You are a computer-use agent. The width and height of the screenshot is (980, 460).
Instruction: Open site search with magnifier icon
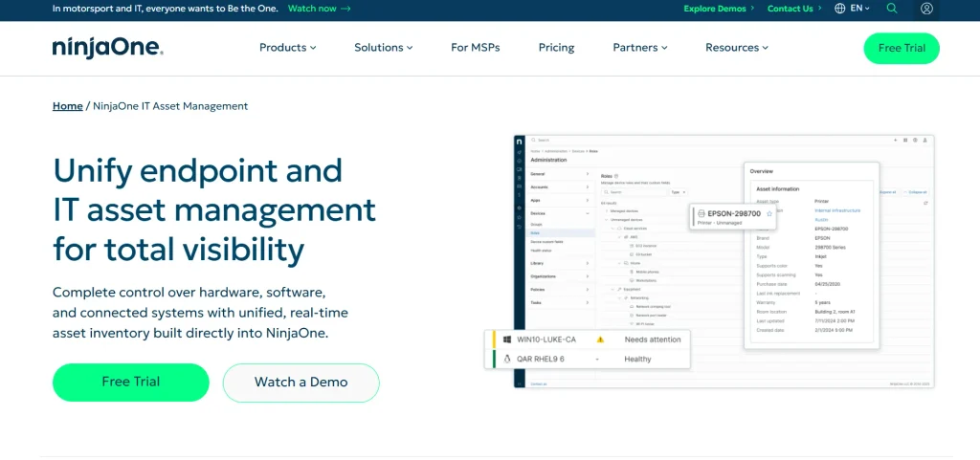[892, 9]
